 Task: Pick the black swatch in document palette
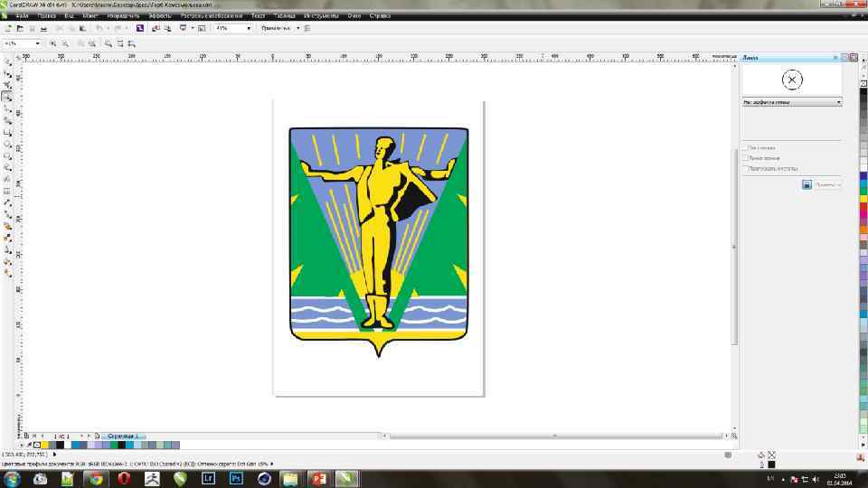(x=60, y=445)
